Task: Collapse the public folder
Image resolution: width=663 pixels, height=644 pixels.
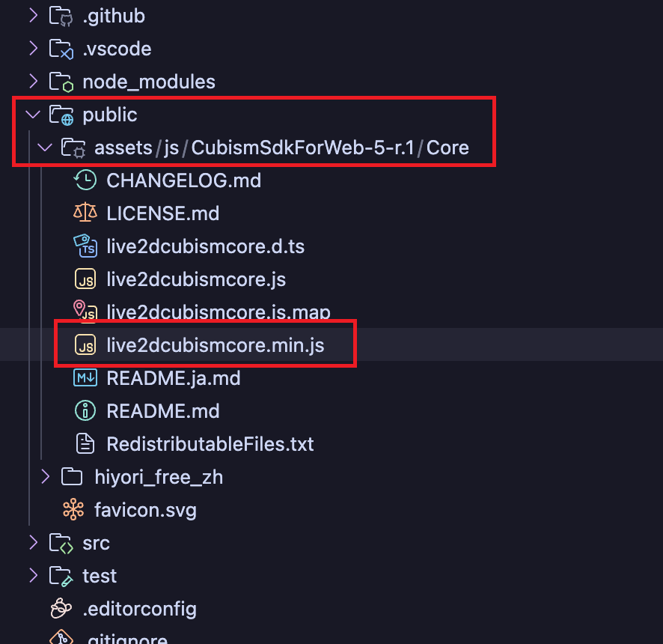Action: click(33, 115)
